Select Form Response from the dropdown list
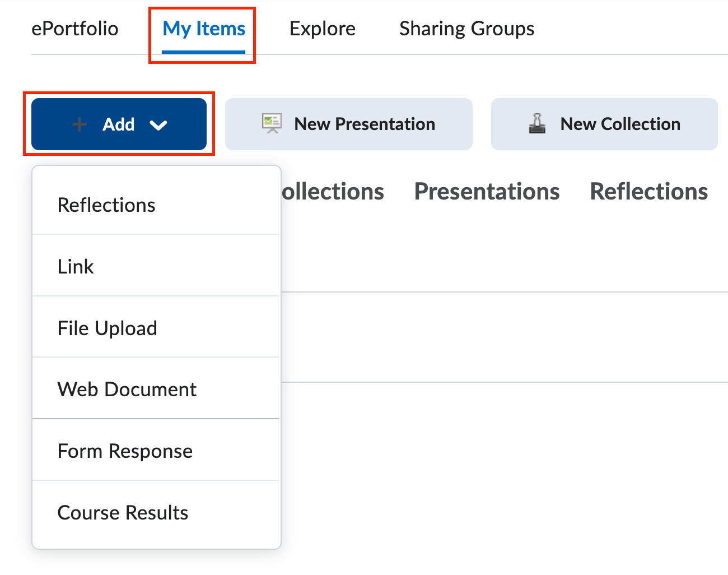The width and height of the screenshot is (728, 575). click(124, 451)
